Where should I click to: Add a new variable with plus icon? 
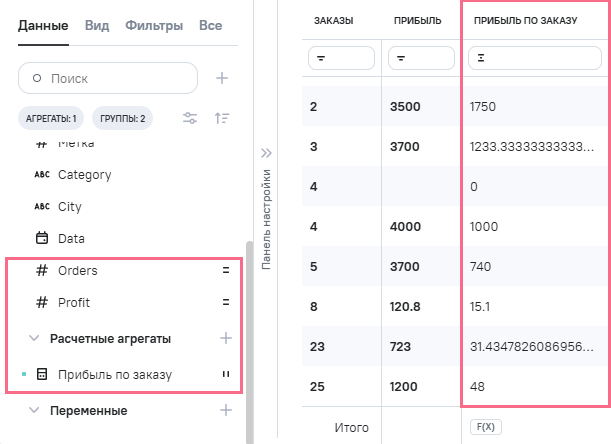226,410
